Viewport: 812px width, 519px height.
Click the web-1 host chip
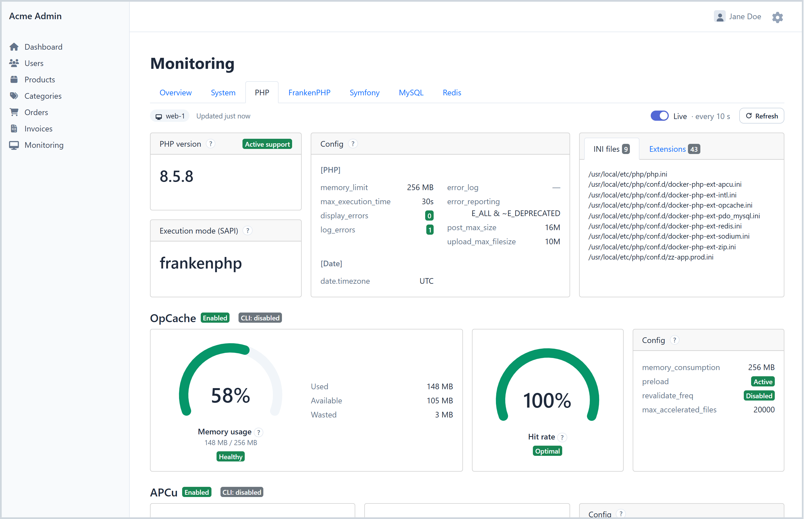170,116
